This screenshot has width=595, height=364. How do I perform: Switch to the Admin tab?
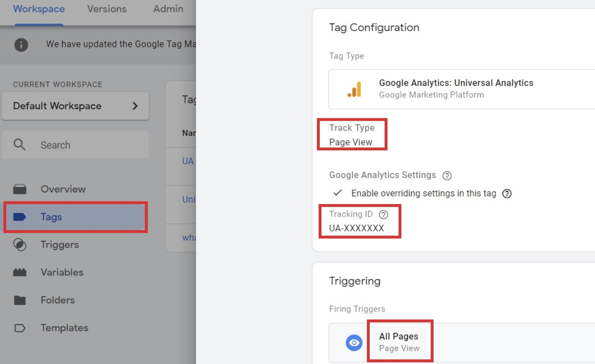click(168, 9)
